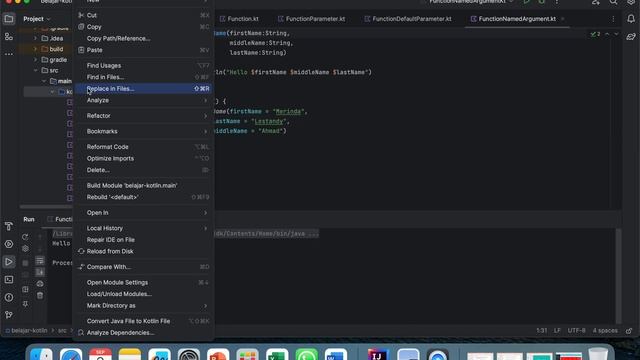Expand Open In submenu

coord(144,212)
